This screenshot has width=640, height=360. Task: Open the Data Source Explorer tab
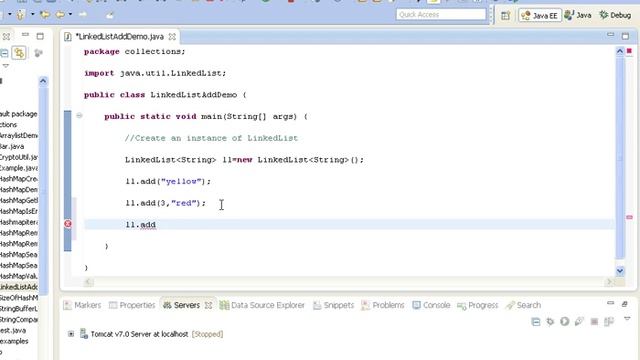[x=262, y=305]
